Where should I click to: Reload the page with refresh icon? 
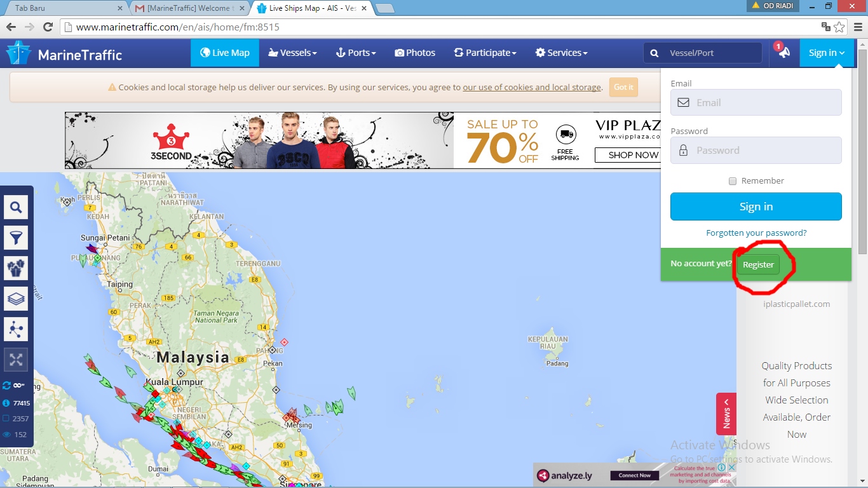(48, 27)
